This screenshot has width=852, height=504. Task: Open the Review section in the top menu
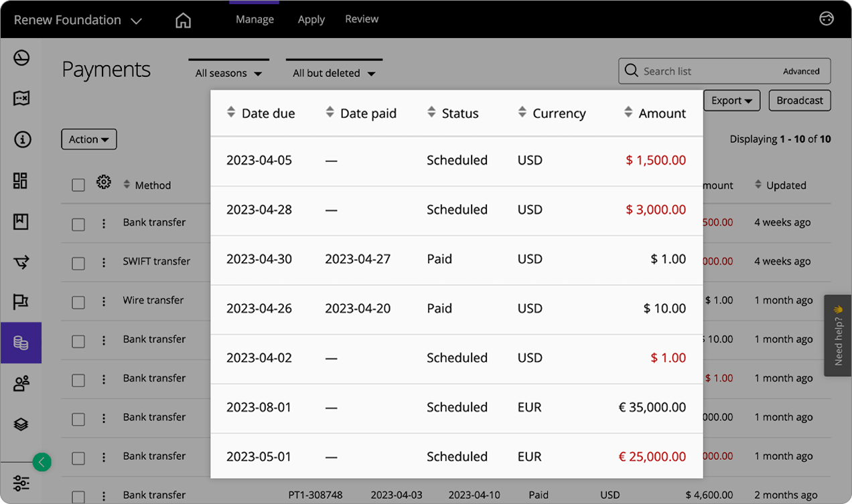click(x=361, y=19)
